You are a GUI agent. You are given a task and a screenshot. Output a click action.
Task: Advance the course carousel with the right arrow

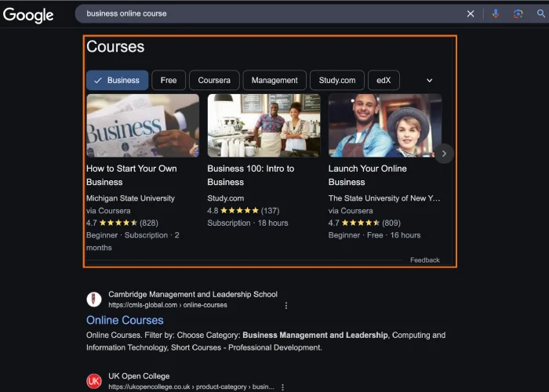pos(444,154)
